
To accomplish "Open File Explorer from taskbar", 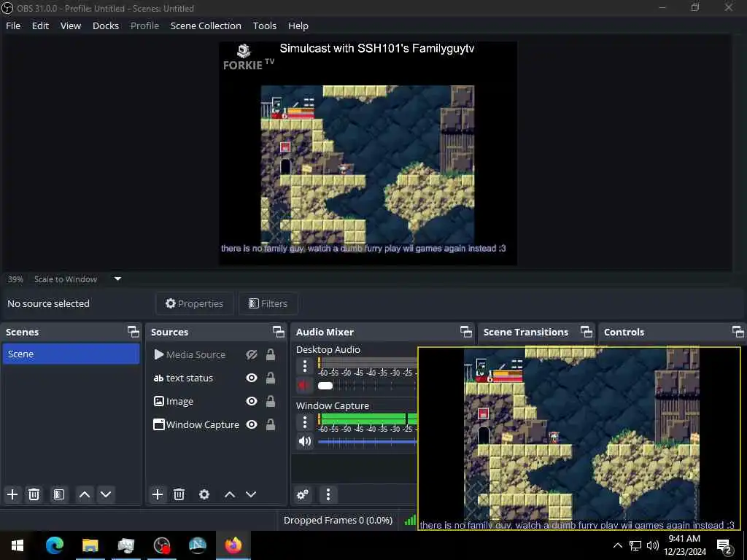I will (x=90, y=545).
